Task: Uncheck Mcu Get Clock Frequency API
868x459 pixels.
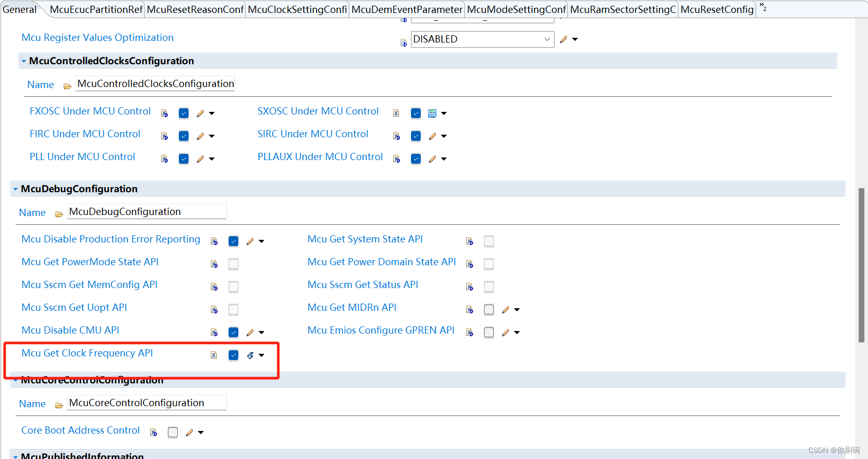Action: click(x=233, y=355)
